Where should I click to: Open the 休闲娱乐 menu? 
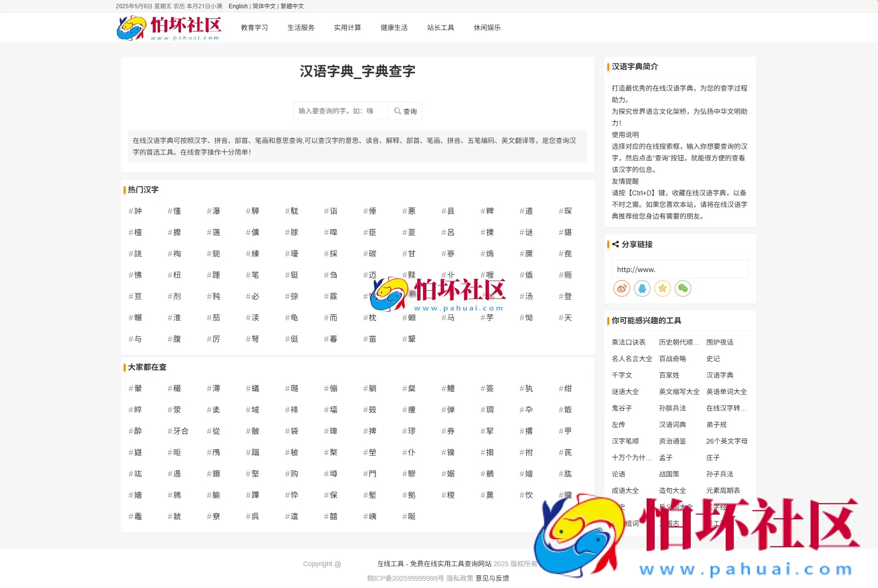(487, 28)
